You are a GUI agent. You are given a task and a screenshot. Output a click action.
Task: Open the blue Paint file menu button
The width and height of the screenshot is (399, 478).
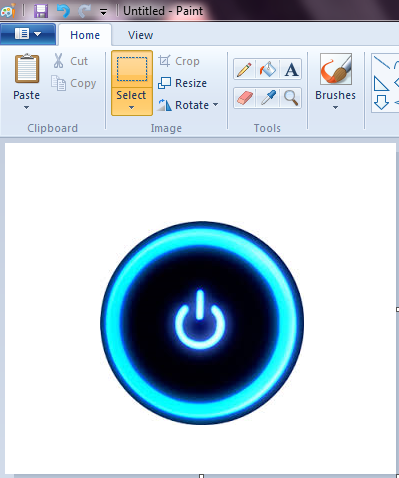tap(28, 34)
